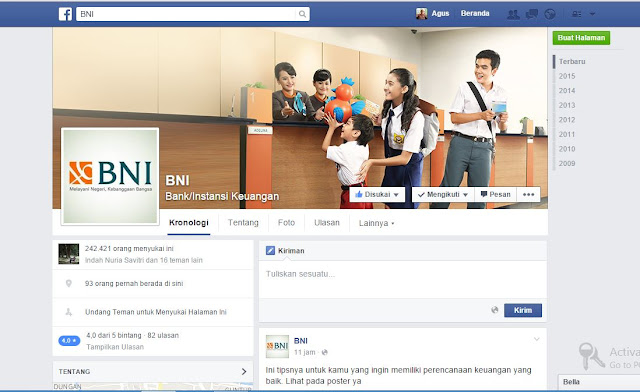Open Indah Nuria Savitri friends link
Screen dimensions: 640x392
[x=144, y=260]
